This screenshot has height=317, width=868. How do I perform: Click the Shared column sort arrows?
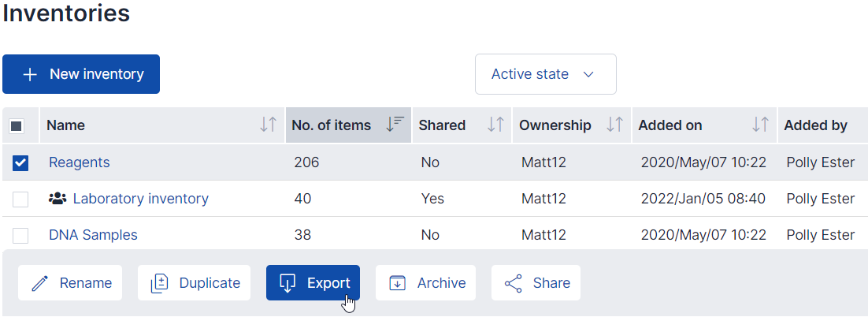tap(495, 125)
